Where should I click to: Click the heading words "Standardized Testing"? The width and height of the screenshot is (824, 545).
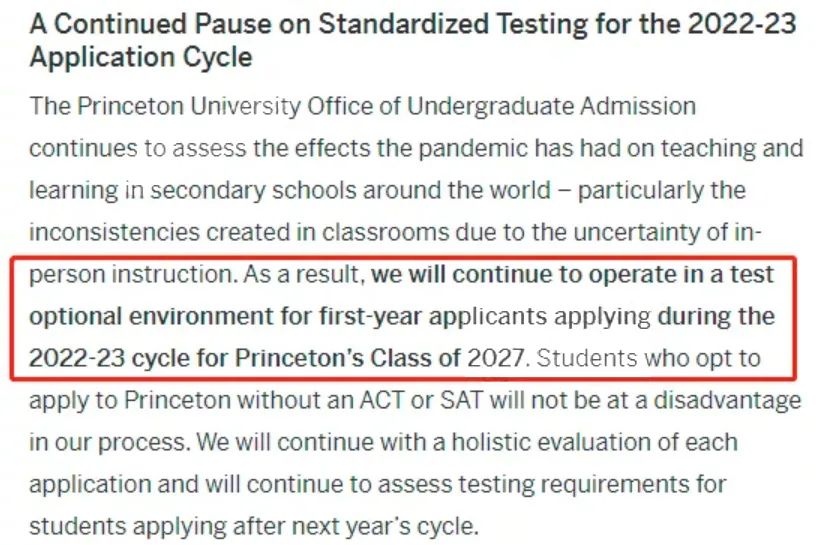[x=420, y=24]
